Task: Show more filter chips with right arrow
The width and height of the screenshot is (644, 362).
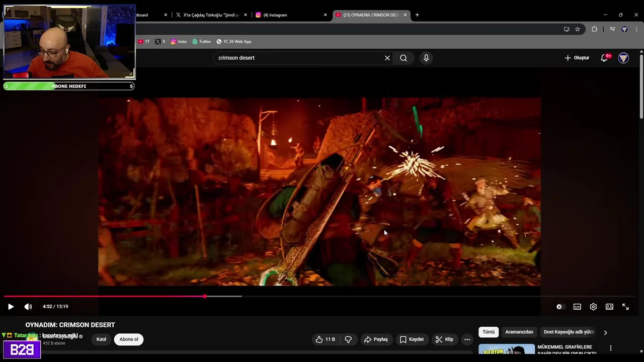Action: [x=605, y=332]
